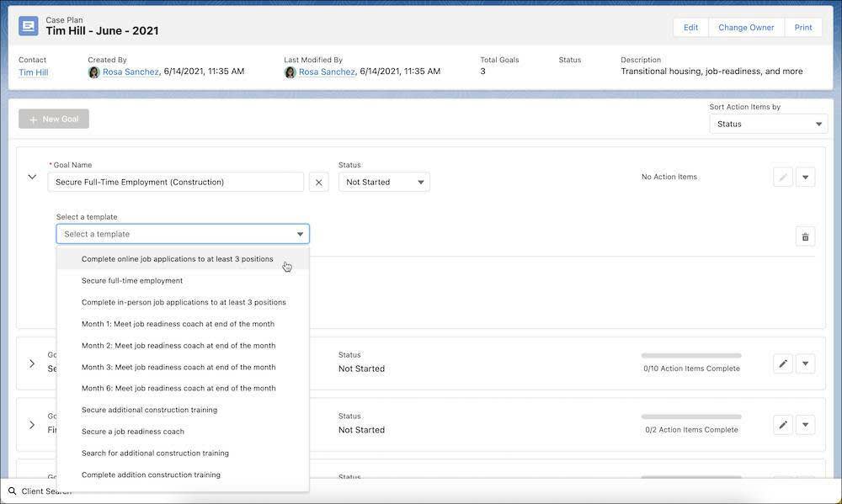Clear the Goal Name with X button
The height and width of the screenshot is (504, 842).
pos(318,183)
